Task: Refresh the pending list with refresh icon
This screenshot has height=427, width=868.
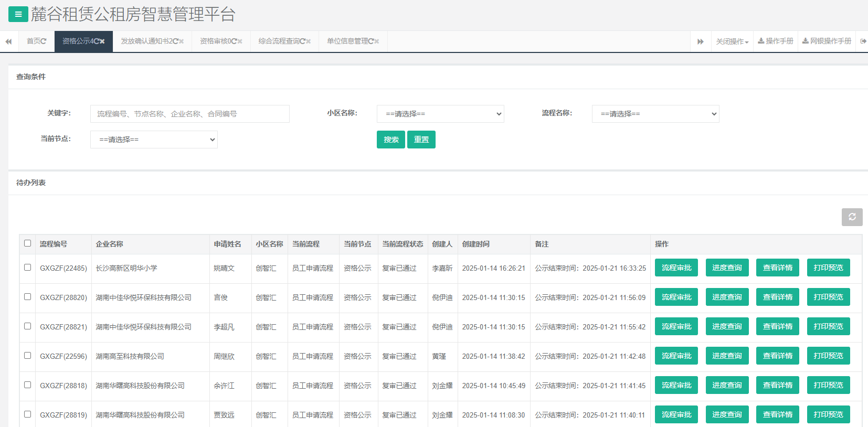Action: click(x=852, y=217)
